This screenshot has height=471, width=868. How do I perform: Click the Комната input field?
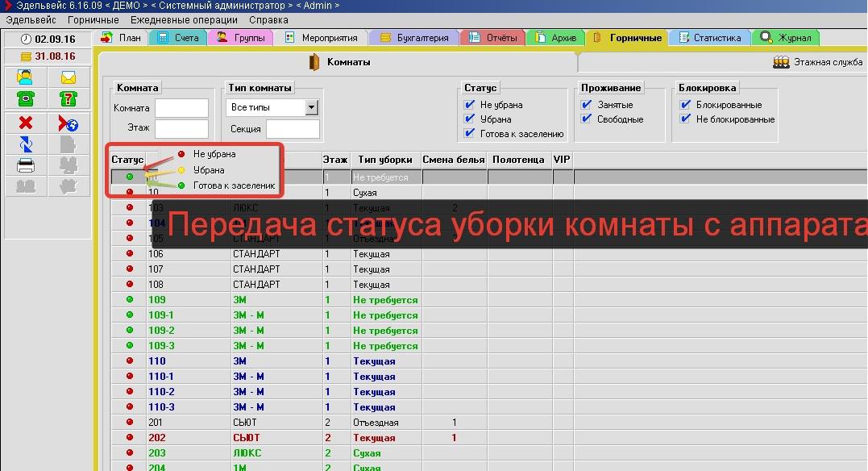point(181,108)
